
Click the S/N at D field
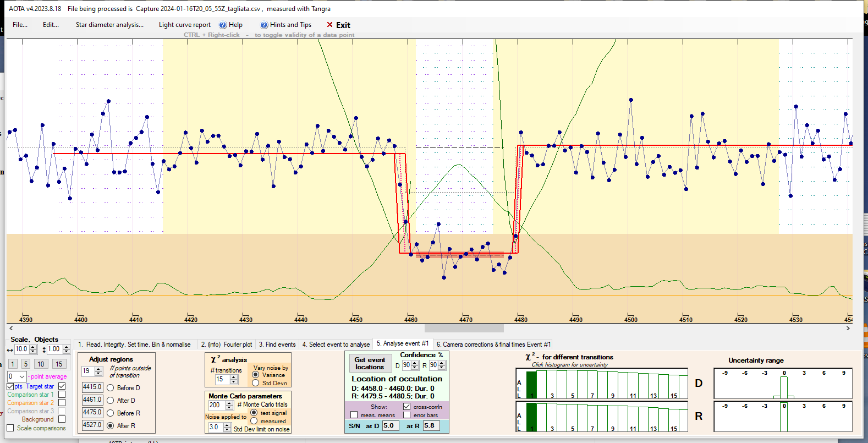tap(391, 426)
